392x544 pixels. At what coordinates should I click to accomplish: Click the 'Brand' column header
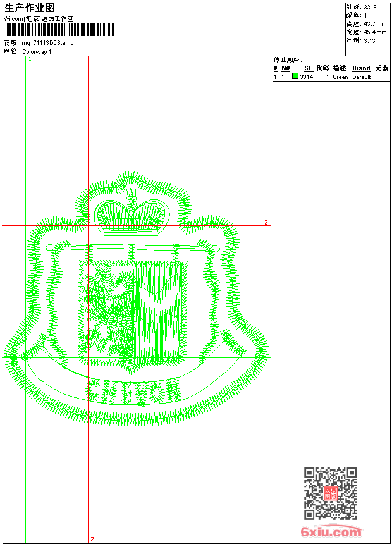(x=361, y=68)
